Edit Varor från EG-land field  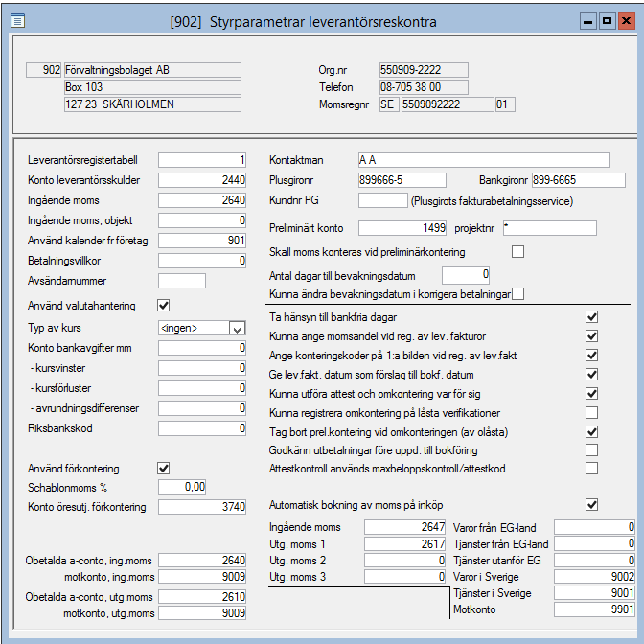click(x=595, y=527)
